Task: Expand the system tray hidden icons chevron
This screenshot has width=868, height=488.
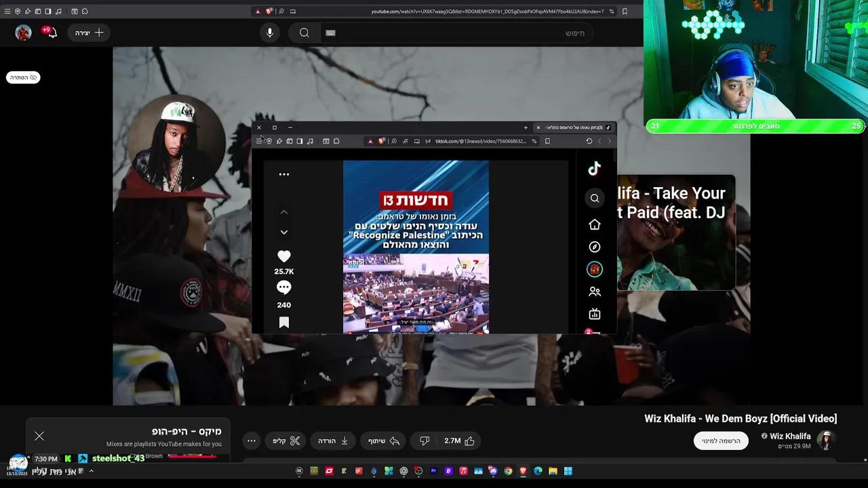Action: 91,471
